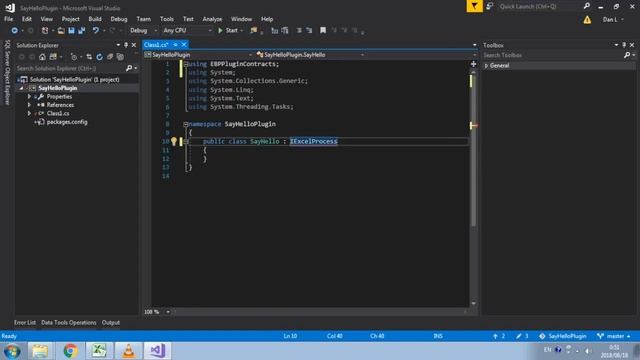Collapse the SayHelloPlugin project node
Image resolution: width=640 pixels, height=360 pixels.
click(x=21, y=88)
